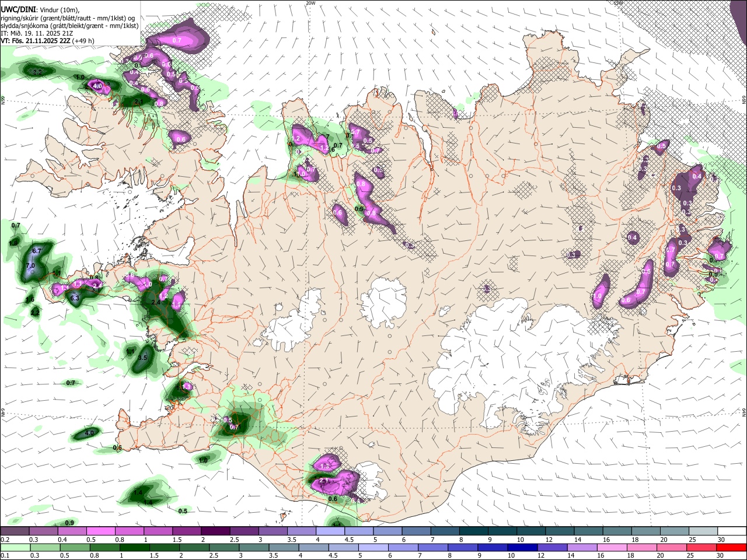The image size is (747, 560).
Task: Select the snow legend swatch between 12 and 14
Action: (560, 531)
